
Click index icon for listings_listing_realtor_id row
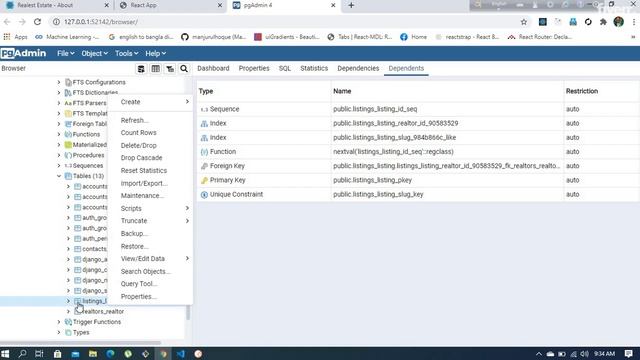(x=204, y=123)
